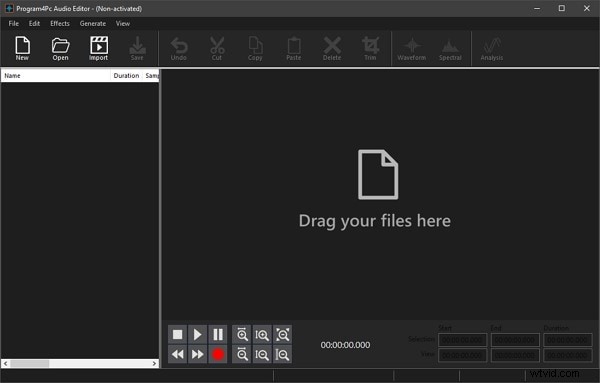600x383 pixels.
Task: Click the Duration column header
Action: point(126,76)
